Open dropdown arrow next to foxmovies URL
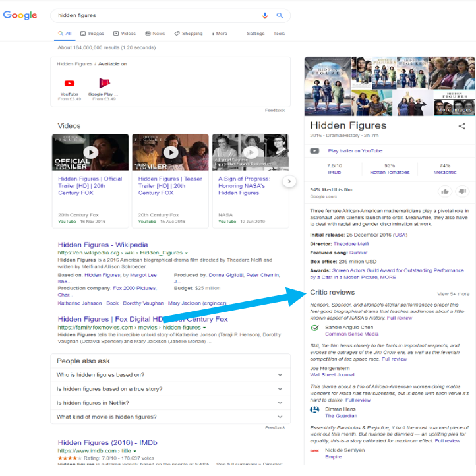476x476 pixels. [x=204, y=328]
